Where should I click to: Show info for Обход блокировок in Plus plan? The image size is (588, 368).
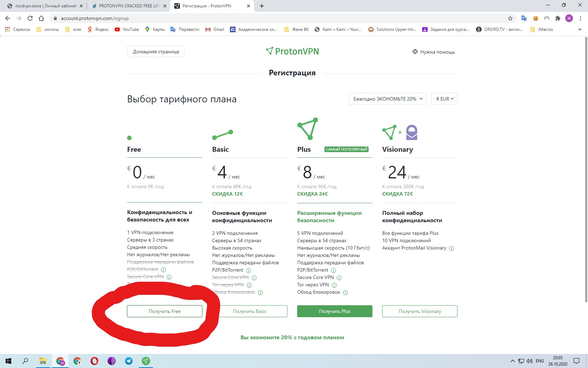pos(345,293)
